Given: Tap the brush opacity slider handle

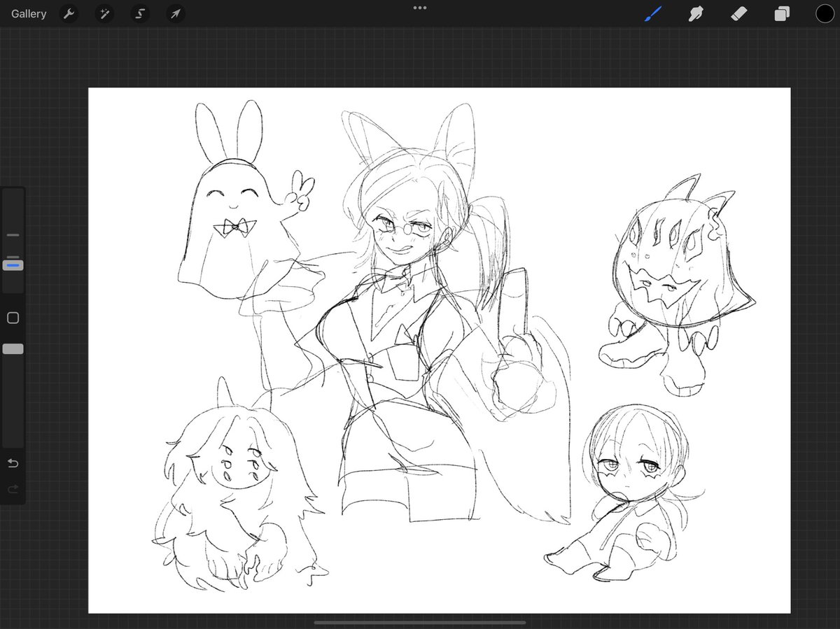Looking at the screenshot, I should click(13, 348).
